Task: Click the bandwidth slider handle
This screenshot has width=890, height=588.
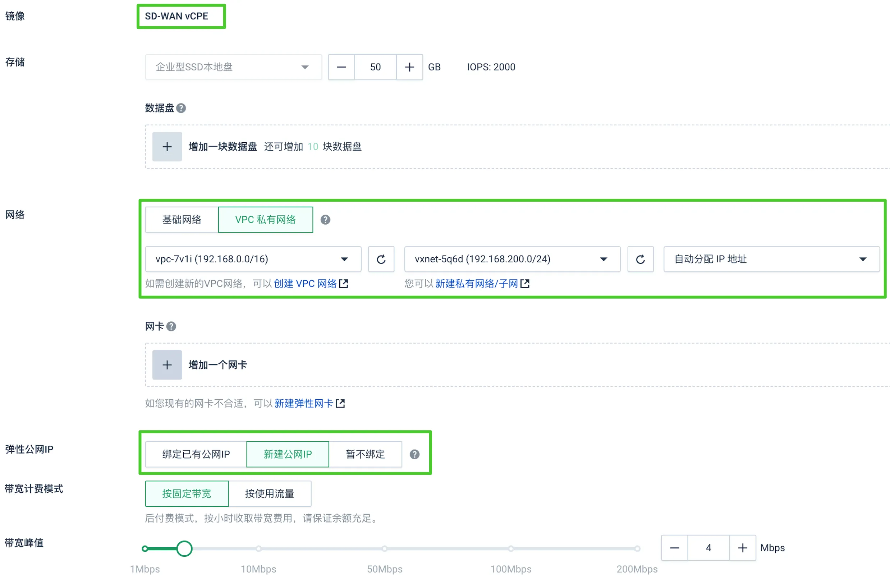Action: point(184,549)
